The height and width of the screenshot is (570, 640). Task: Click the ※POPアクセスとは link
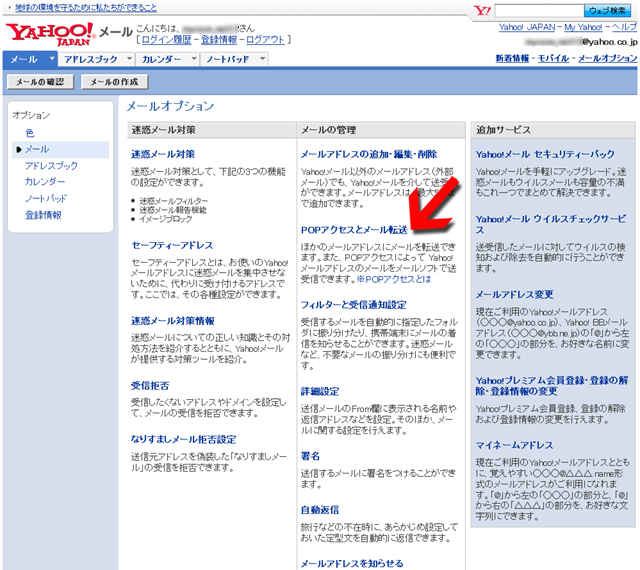point(394,280)
